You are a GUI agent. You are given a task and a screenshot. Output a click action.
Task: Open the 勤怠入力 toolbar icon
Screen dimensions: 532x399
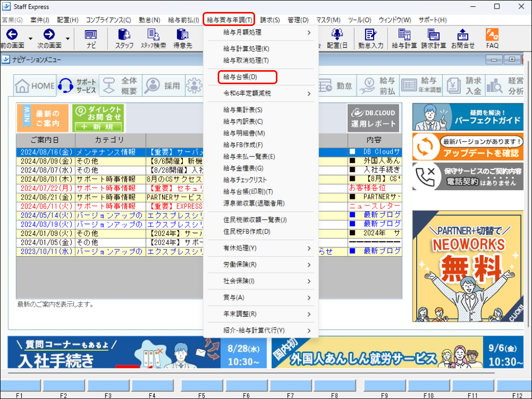coord(370,38)
